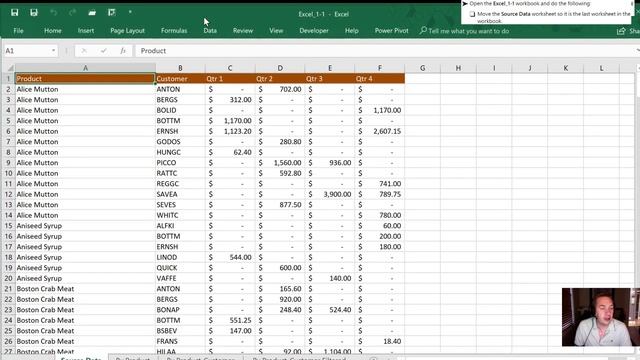Click the Redo arrow in Quick Access Toolbar
The image size is (640, 360).
72,13
